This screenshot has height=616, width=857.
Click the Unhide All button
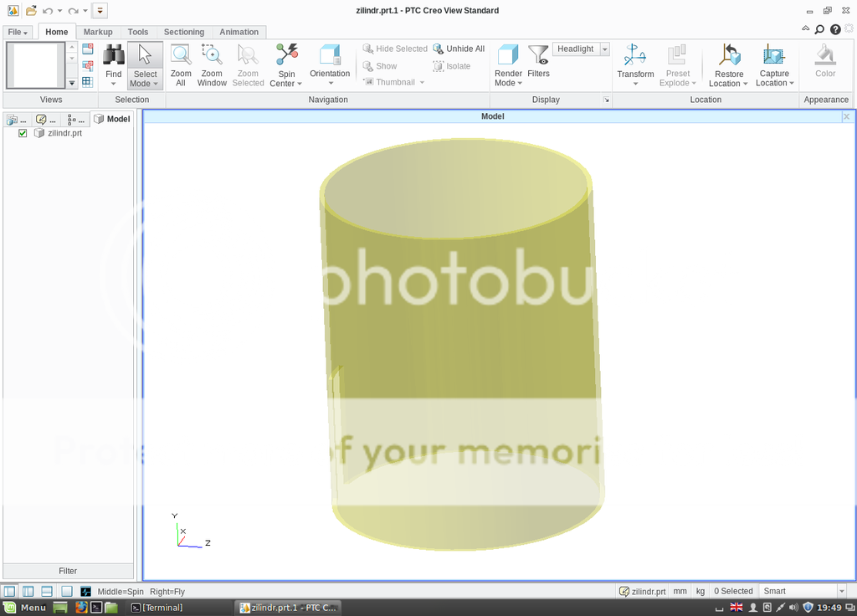[459, 49]
